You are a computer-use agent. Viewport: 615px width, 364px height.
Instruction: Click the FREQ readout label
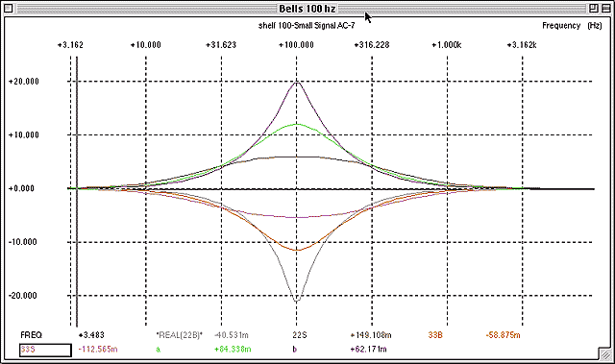point(31,335)
